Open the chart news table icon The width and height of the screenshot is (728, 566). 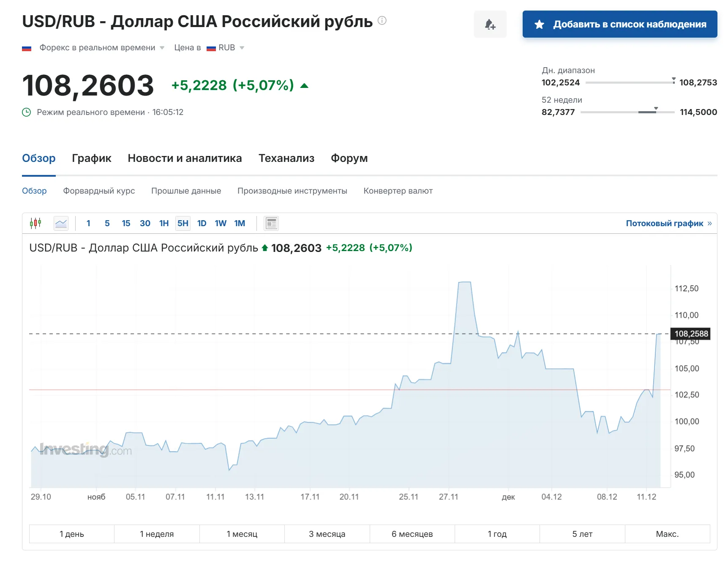pos(271,223)
